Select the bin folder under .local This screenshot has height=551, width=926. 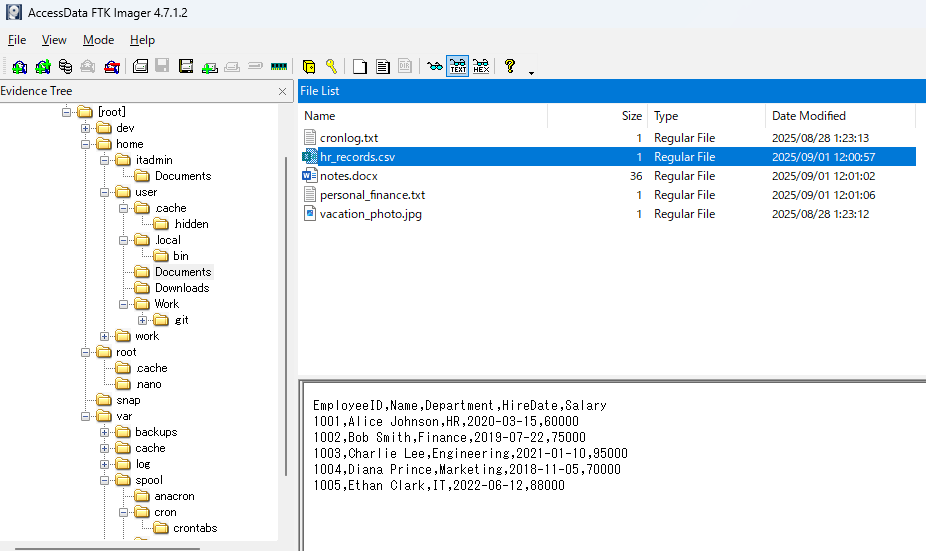pyautogui.click(x=181, y=256)
